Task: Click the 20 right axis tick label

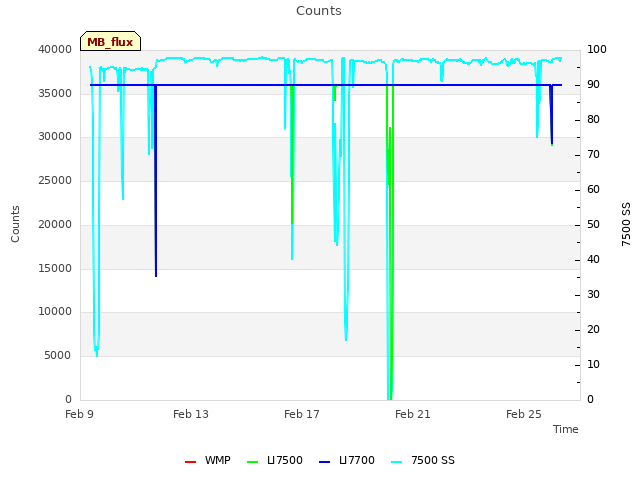Action: 593,329
